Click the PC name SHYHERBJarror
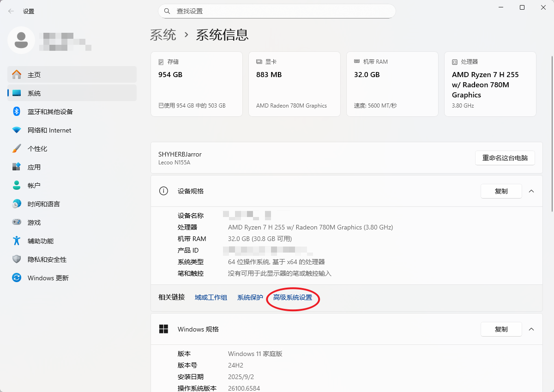554x392 pixels. pos(180,154)
